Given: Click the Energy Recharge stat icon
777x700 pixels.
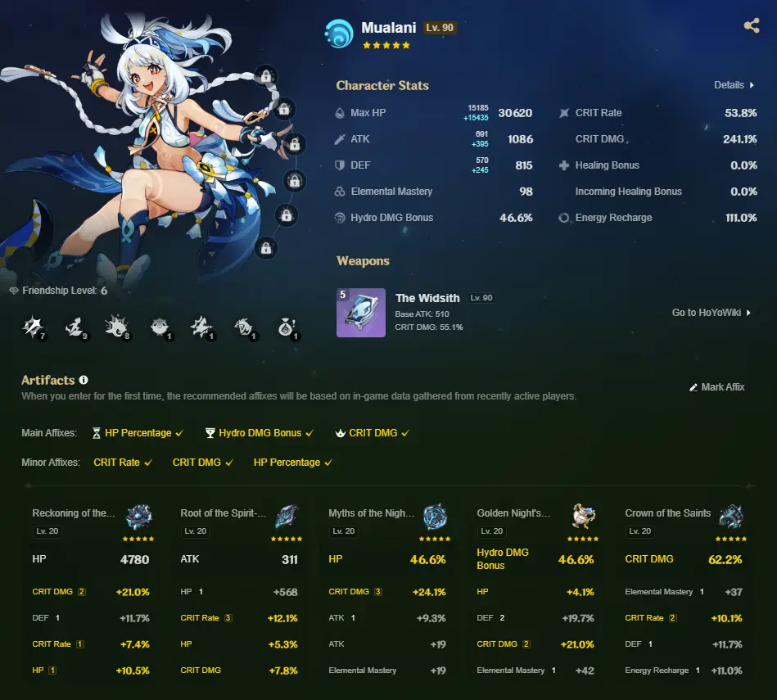Looking at the screenshot, I should [564, 218].
